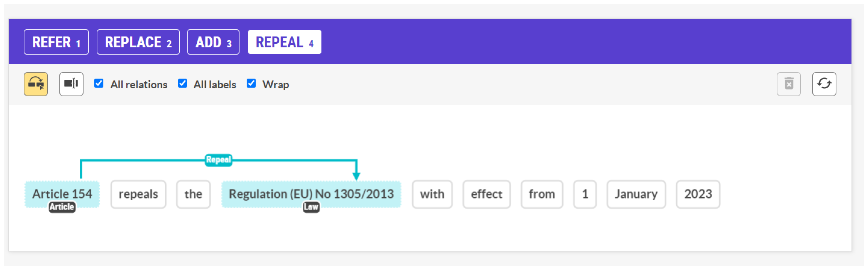Screen dimensions: 868x271
Task: Click the active REPEAL label
Action: click(285, 42)
